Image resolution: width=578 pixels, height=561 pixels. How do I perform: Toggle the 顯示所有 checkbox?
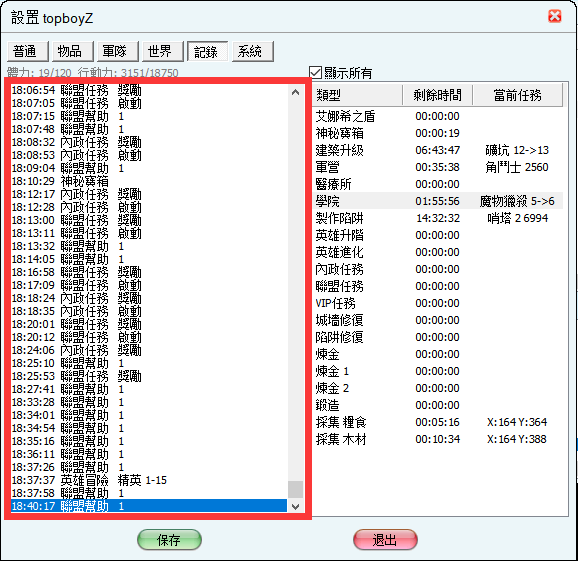(315, 73)
